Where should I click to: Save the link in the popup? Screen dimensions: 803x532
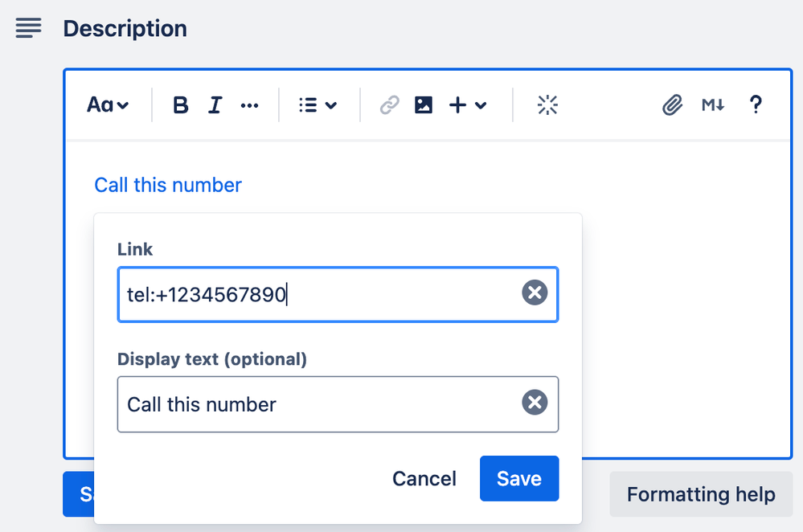[x=519, y=478]
